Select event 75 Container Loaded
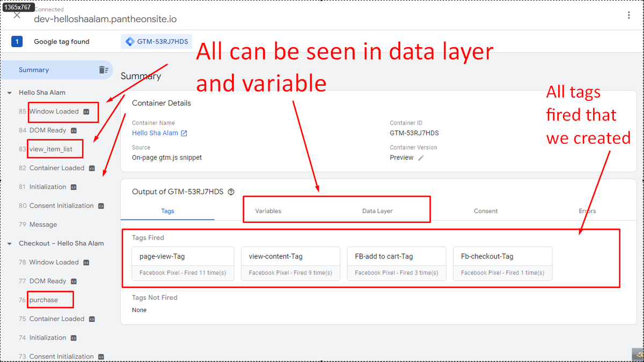Image resolution: width=644 pixels, height=362 pixels. click(x=57, y=319)
